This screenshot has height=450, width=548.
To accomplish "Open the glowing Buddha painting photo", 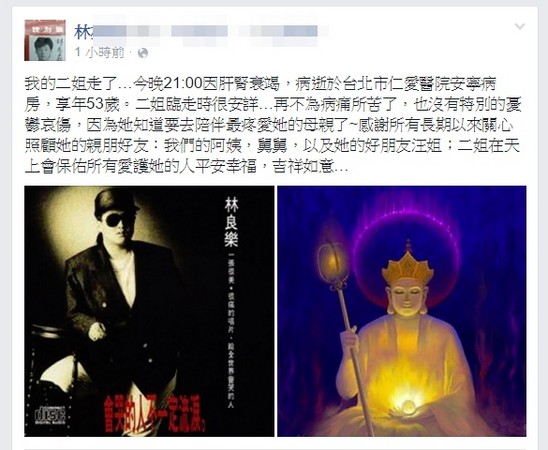I will 402,311.
